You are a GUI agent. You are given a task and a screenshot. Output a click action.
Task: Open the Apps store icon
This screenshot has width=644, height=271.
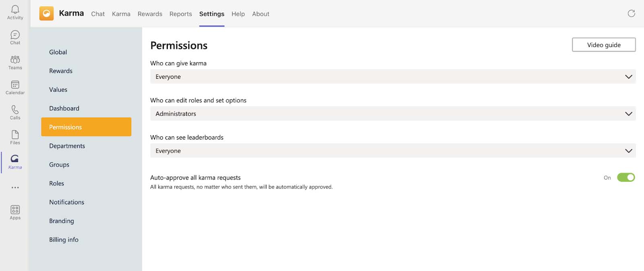15,212
